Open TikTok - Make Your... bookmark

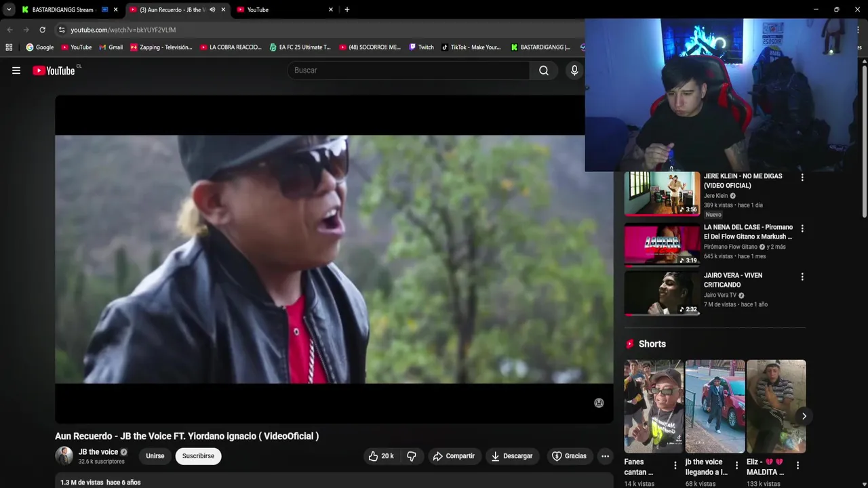tap(471, 47)
